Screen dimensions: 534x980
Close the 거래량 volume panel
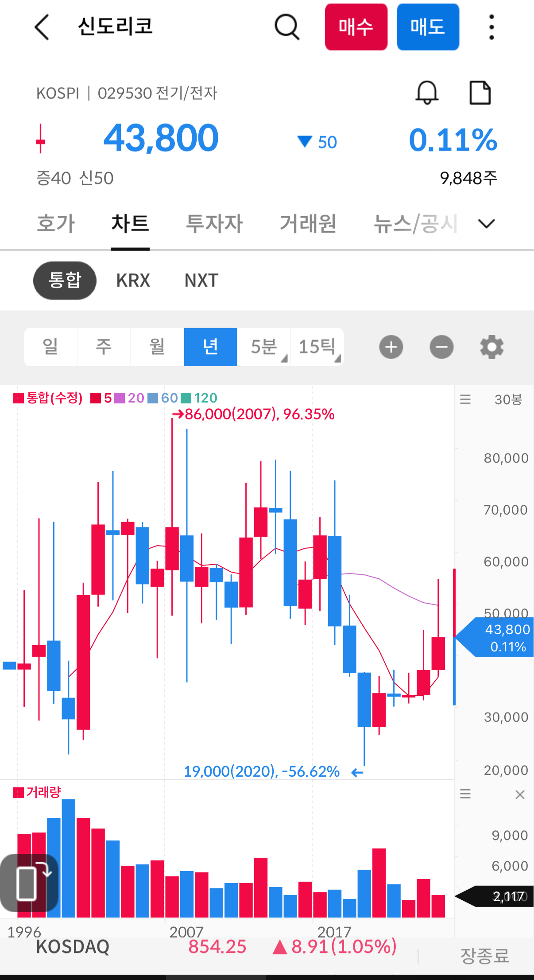pyautogui.click(x=520, y=795)
